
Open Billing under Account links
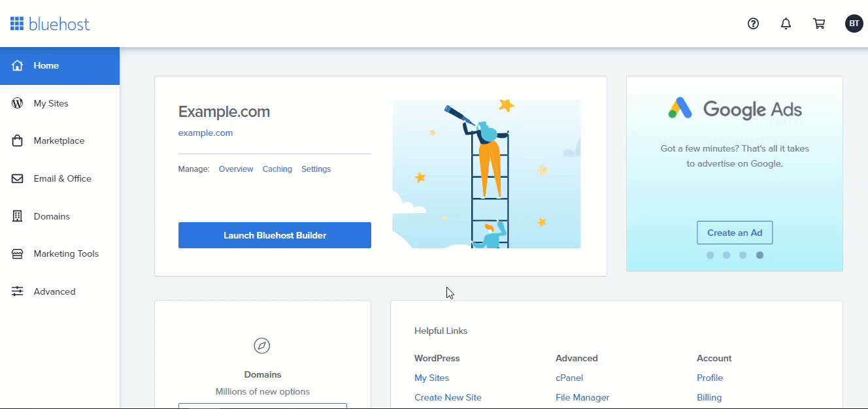[709, 397]
